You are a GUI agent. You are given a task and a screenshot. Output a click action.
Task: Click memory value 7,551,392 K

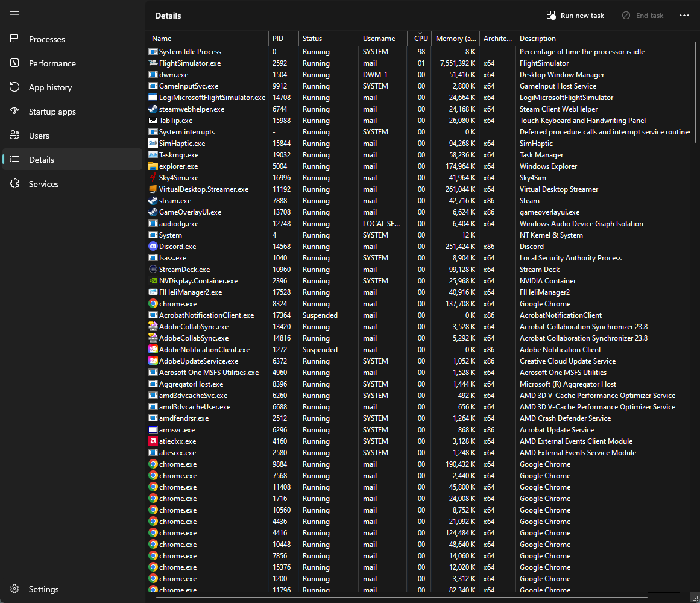coord(457,63)
